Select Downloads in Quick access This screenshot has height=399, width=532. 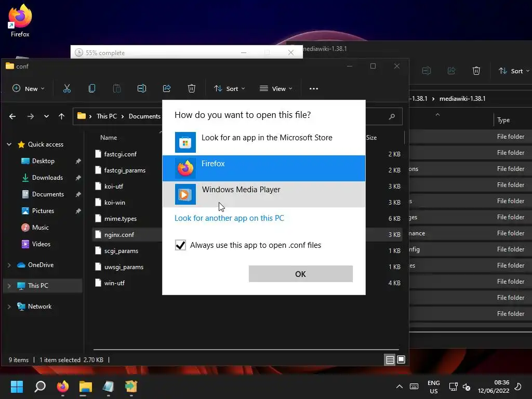(47, 178)
